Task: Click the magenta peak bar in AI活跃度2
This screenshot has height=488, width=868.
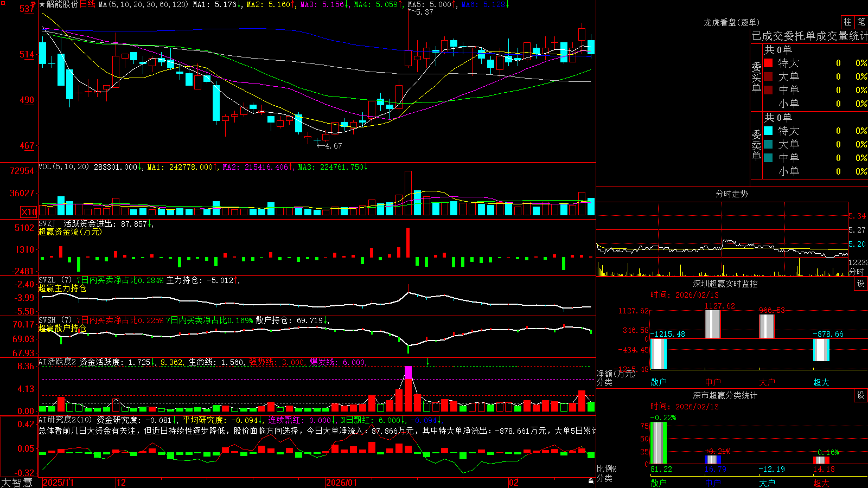Action: (408, 373)
